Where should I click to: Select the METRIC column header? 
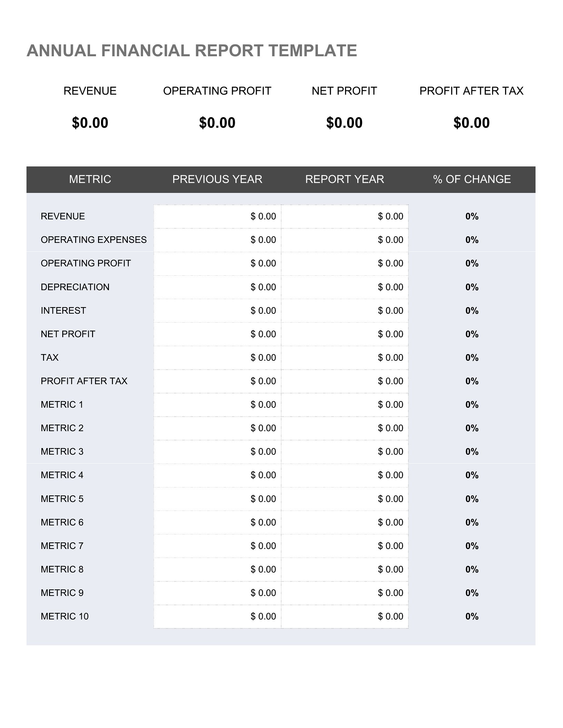(90, 179)
